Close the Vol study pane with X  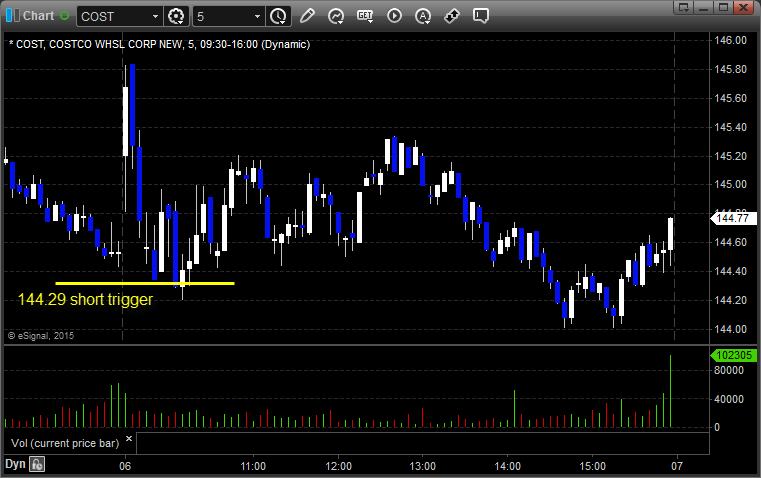click(x=129, y=439)
